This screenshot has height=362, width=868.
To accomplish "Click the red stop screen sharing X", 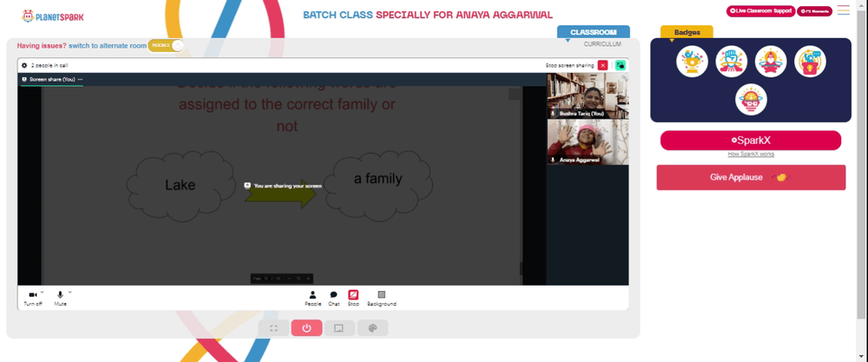I will [x=603, y=65].
